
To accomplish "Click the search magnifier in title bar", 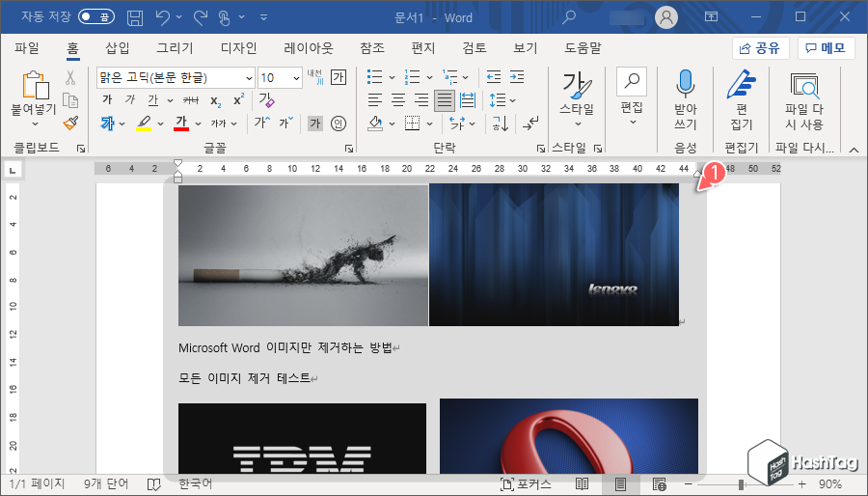I will [568, 17].
